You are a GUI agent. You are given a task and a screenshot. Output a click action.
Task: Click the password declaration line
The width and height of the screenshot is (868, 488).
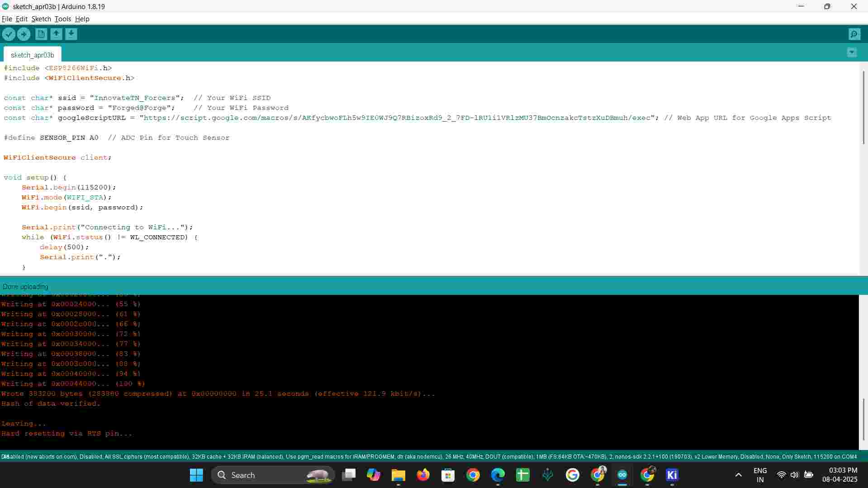point(146,108)
